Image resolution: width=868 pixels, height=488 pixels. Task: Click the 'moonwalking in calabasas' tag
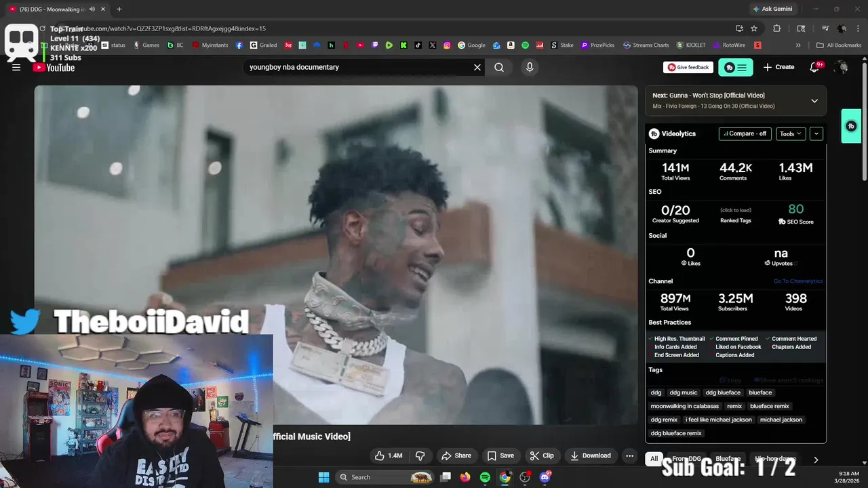coord(685,406)
